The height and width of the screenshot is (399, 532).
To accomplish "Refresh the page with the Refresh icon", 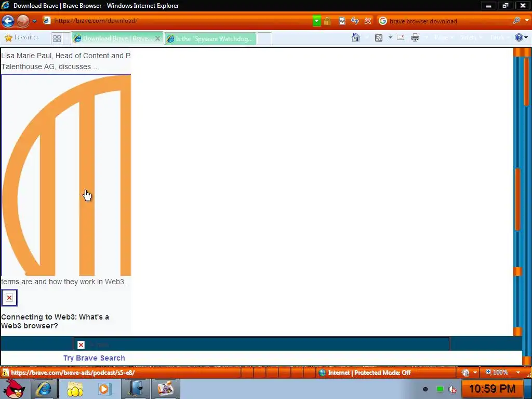I will tap(355, 21).
